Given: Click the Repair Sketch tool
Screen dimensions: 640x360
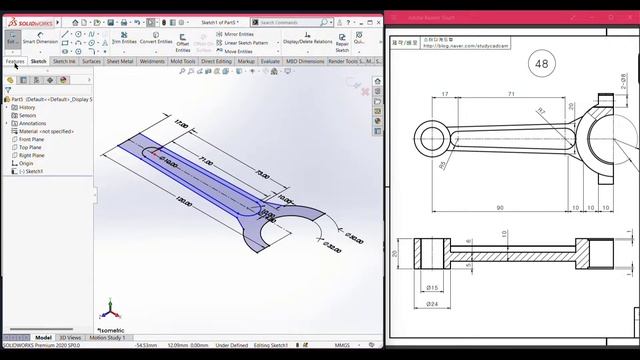Looking at the screenshot, I should (342, 43).
